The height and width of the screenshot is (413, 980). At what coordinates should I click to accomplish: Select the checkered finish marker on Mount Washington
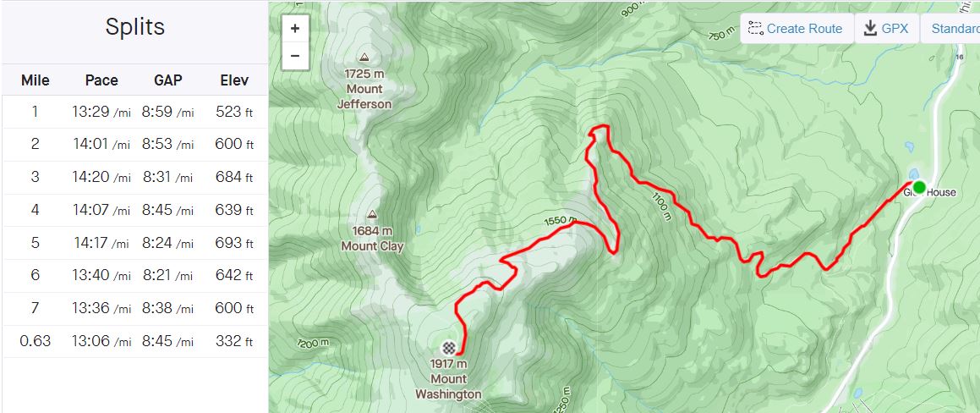click(x=449, y=348)
